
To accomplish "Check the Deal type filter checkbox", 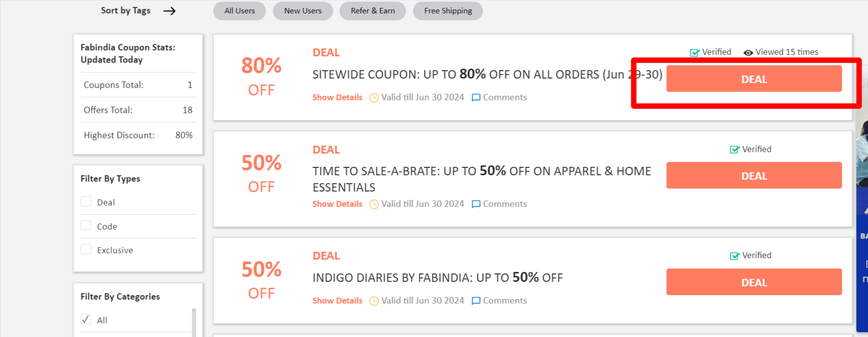I will click(x=86, y=202).
